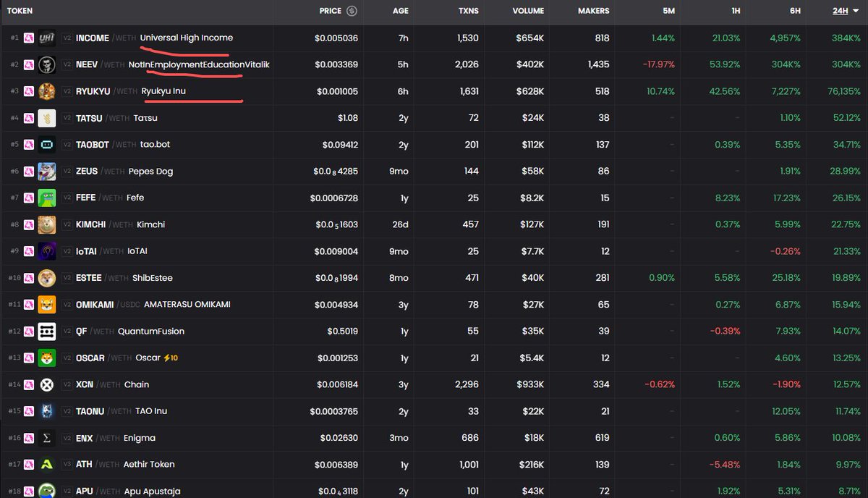
Task: Click the dollar sign icon beside PRICE
Action: click(x=352, y=11)
